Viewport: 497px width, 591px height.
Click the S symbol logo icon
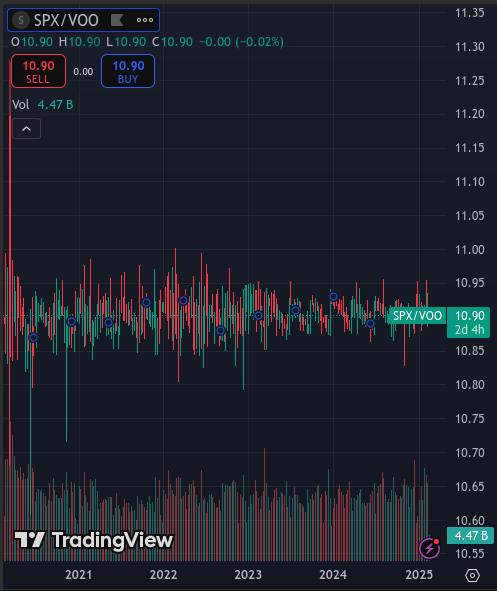[21, 20]
